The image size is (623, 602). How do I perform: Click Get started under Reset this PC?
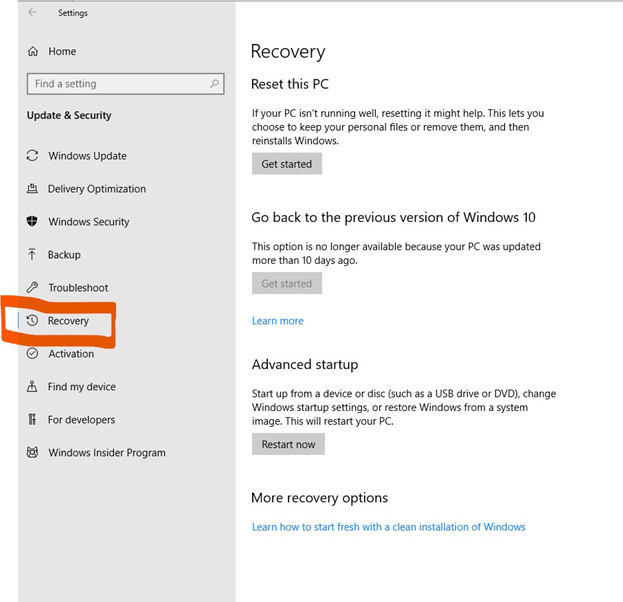point(287,164)
